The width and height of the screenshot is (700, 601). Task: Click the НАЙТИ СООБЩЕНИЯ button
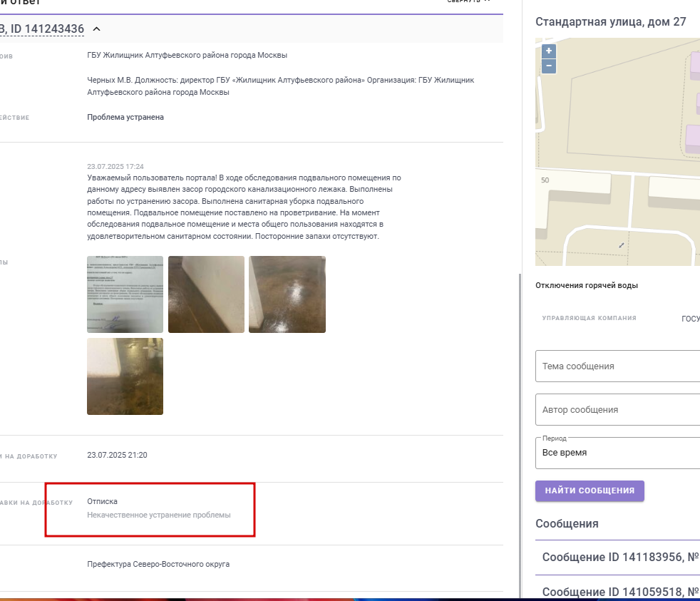click(x=590, y=490)
